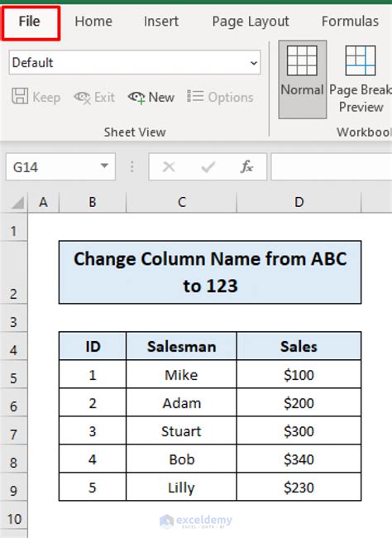Viewport: 392px width, 538px height.
Task: Click the cell containing Adam
Action: pos(181,402)
